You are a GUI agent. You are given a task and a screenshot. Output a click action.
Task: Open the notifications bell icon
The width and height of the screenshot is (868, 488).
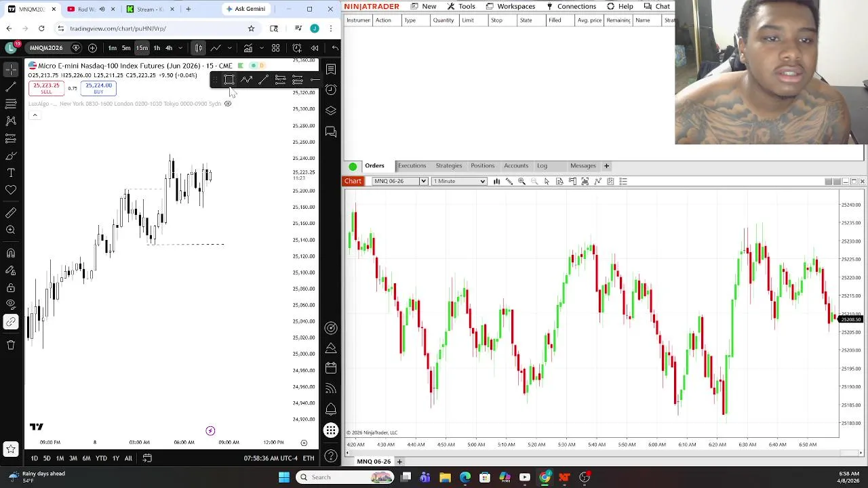[331, 409]
